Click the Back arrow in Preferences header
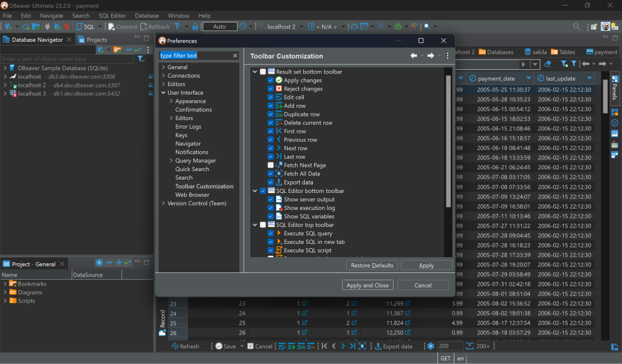Screen dimensions: 622x364 414,56
